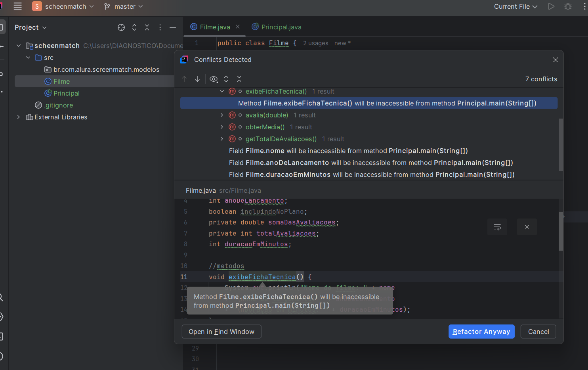Open the top-right more options icon
The image size is (588, 370).
[585, 6]
